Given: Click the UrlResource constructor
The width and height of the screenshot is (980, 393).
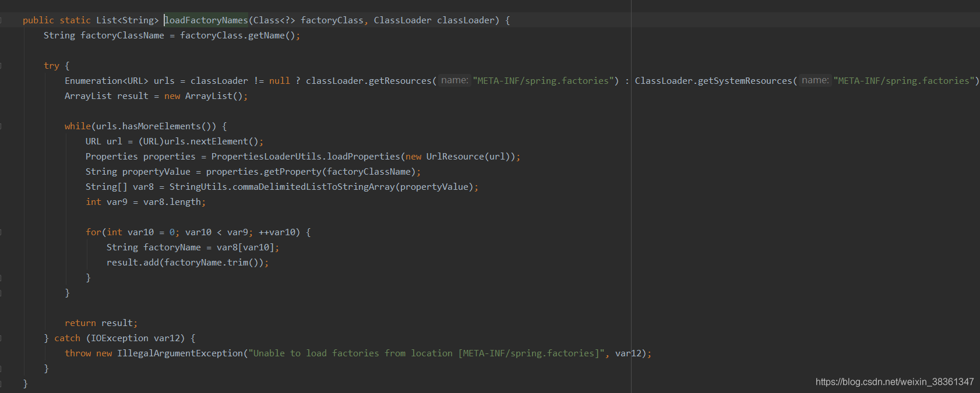Looking at the screenshot, I should (455, 157).
